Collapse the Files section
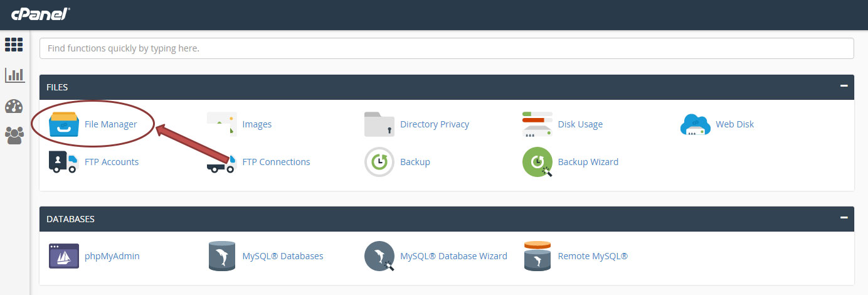The width and height of the screenshot is (868, 295). point(844,86)
